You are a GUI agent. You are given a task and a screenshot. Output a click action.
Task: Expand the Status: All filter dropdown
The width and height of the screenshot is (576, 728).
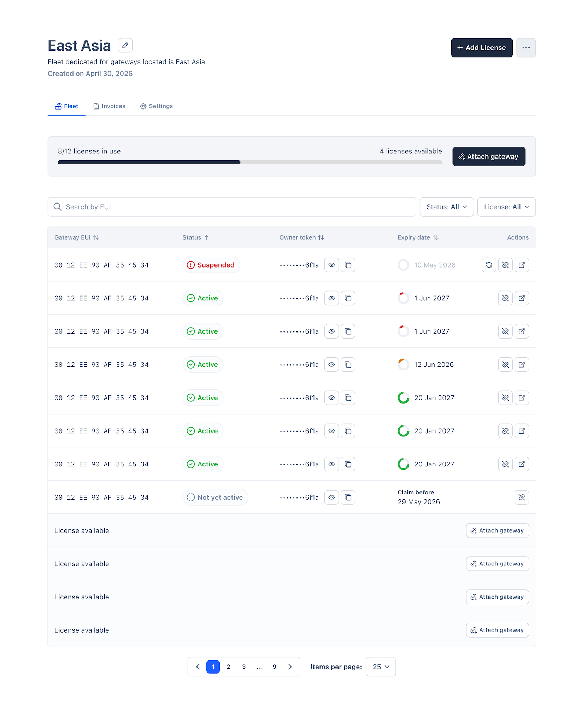click(x=447, y=207)
